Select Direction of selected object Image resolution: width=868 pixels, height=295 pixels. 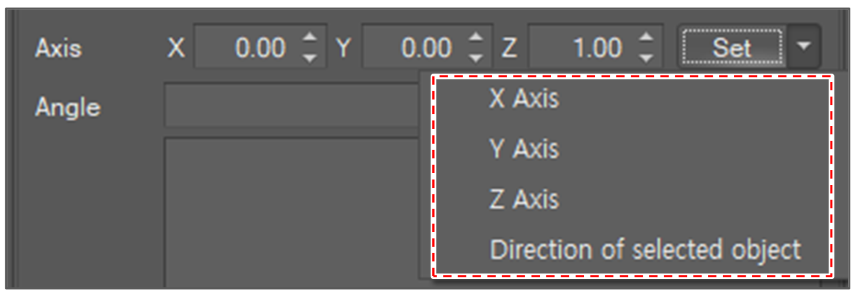click(645, 250)
